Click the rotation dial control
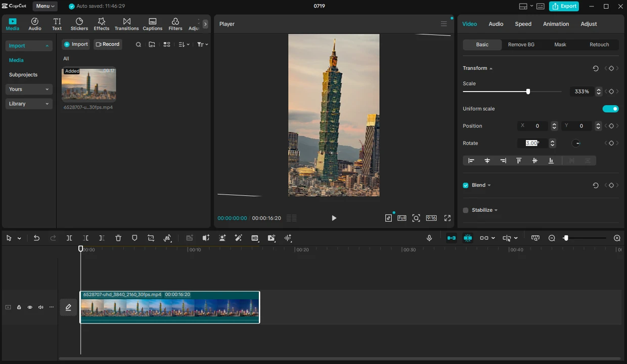This screenshot has height=364, width=627. pyautogui.click(x=576, y=144)
